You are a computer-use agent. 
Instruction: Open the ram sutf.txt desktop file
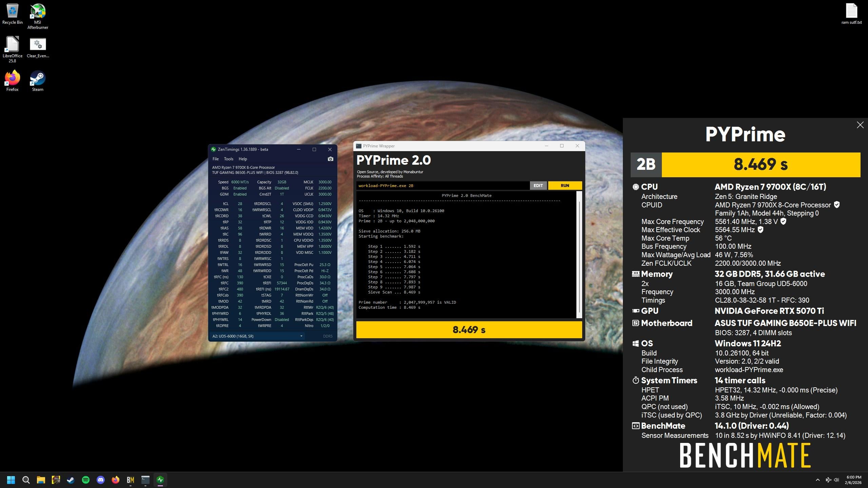pos(851,12)
